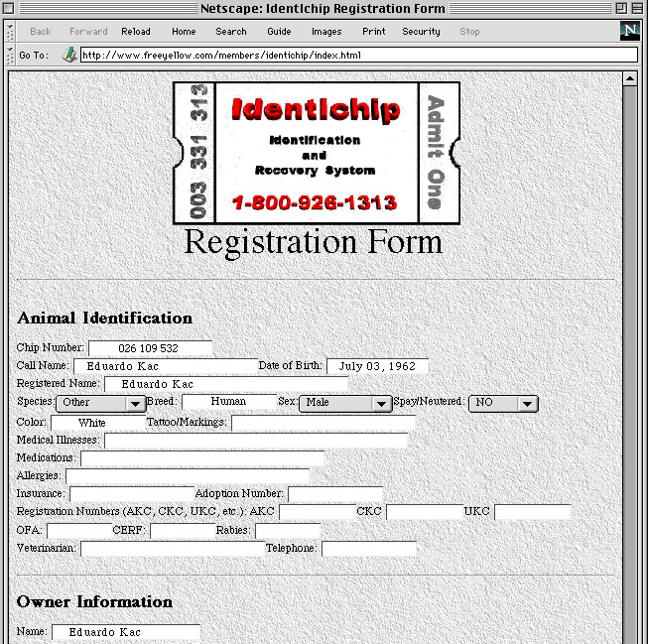Click the vertical scrollbar track
The image size is (648, 644).
630,364
